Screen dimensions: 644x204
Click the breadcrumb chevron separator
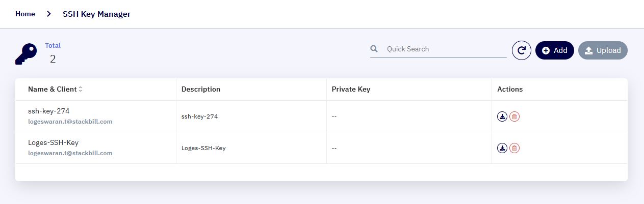point(49,14)
